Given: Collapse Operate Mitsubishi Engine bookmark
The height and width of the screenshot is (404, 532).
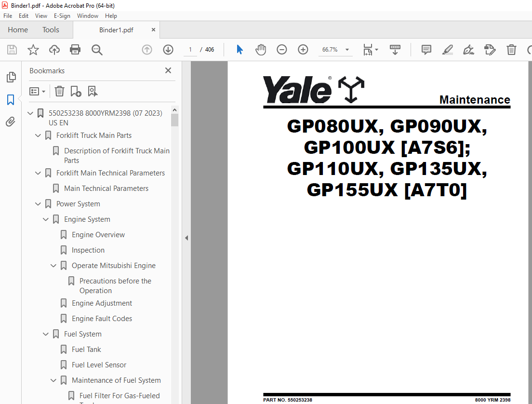Looking at the screenshot, I should click(x=53, y=266).
